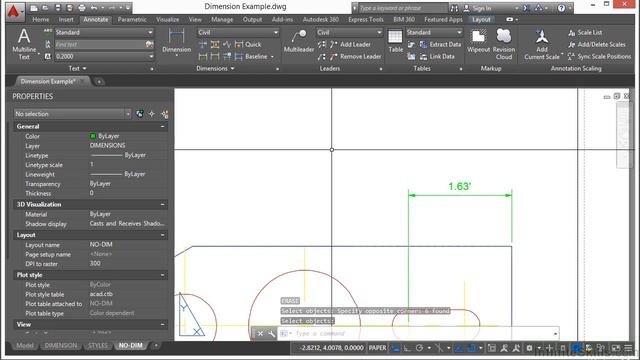
Task: Select the Multiline Text tool
Action: (24, 44)
